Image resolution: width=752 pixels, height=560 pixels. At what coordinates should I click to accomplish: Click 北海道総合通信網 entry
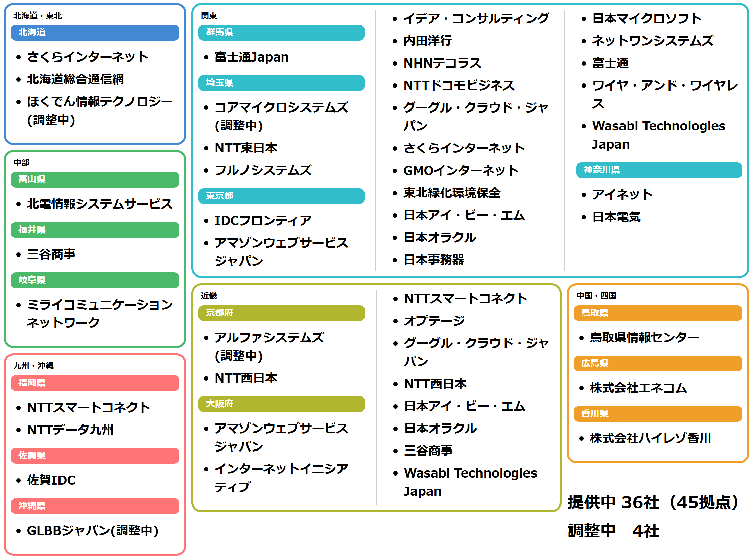pyautogui.click(x=75, y=79)
